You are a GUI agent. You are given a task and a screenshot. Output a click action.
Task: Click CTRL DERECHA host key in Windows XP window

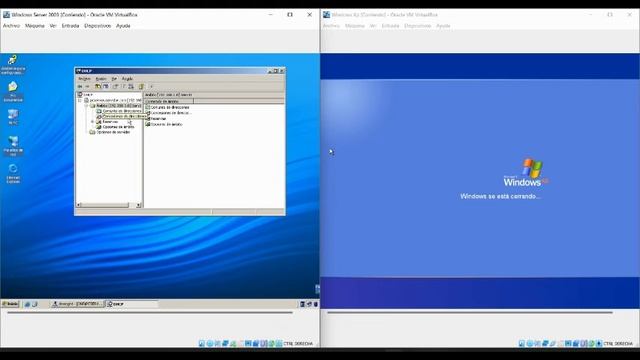[618, 344]
